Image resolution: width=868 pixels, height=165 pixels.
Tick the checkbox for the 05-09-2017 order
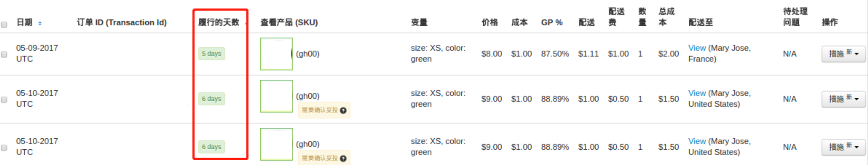pyautogui.click(x=4, y=54)
